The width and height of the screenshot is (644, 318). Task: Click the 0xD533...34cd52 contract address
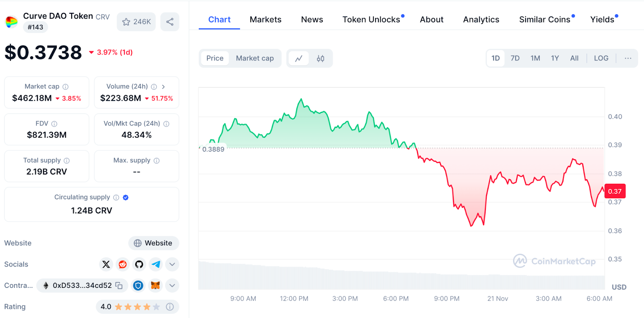(82, 285)
